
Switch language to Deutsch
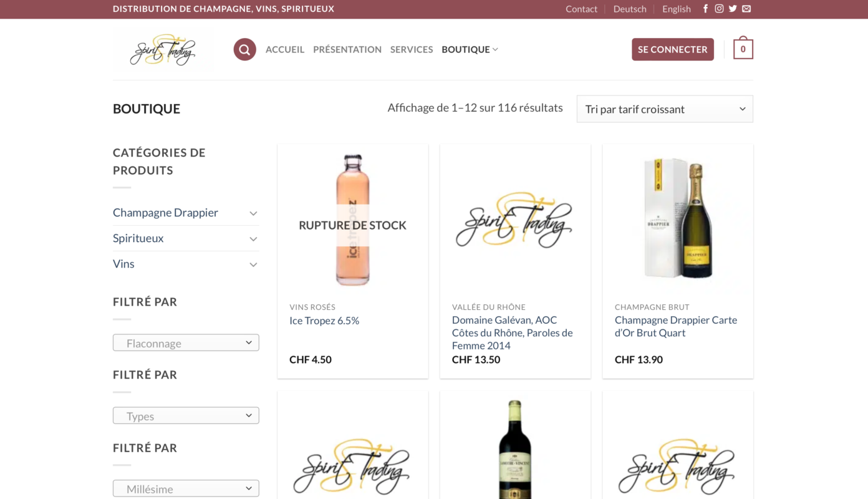click(x=630, y=9)
